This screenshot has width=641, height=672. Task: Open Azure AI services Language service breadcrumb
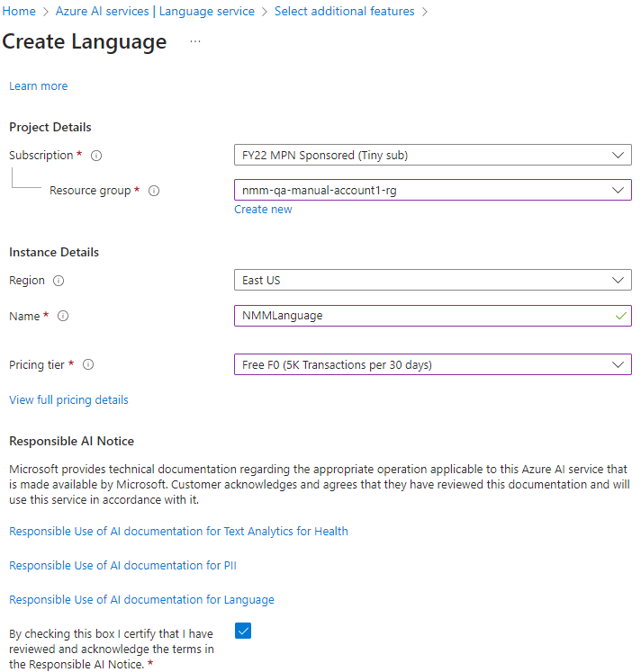155,11
